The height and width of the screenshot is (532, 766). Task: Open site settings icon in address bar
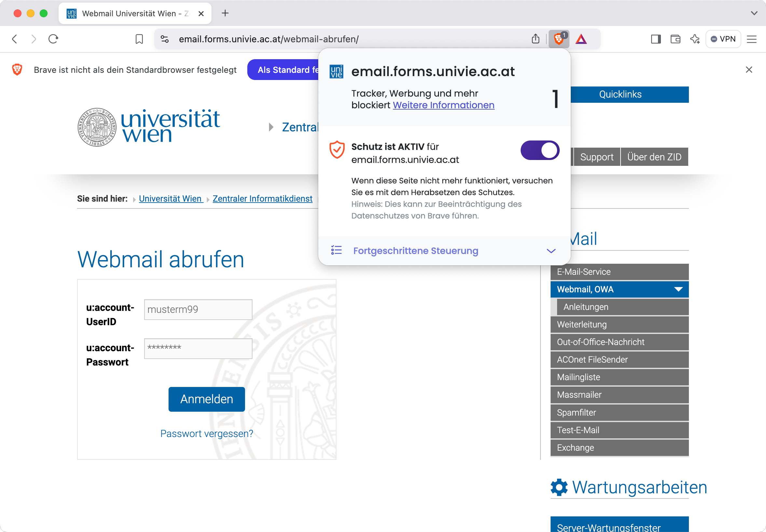[165, 39]
